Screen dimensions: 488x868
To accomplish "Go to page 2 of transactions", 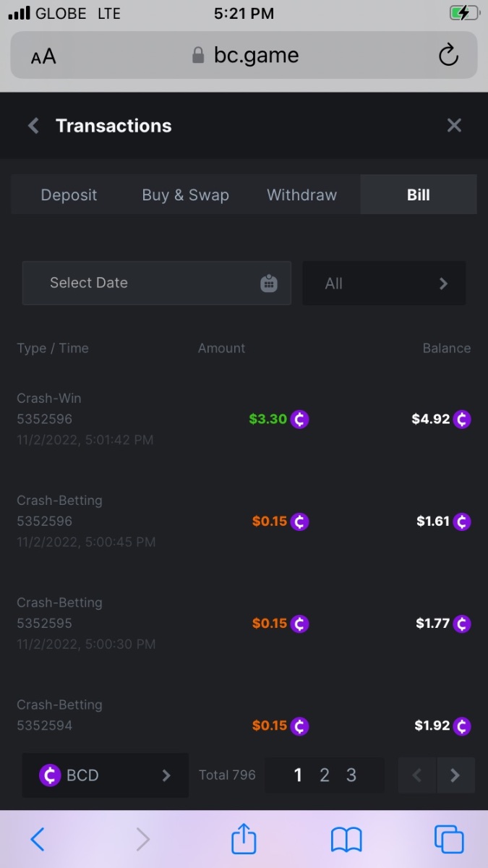I will coord(325,775).
